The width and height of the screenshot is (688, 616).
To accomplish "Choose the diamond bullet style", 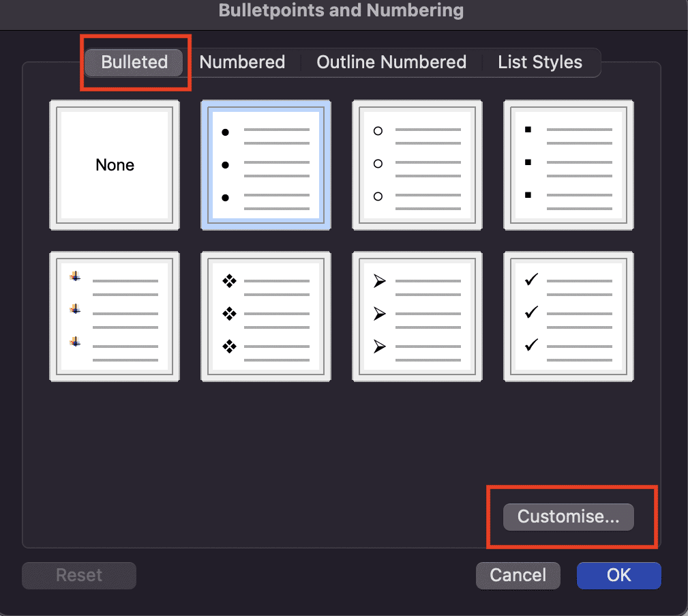I will 265,316.
